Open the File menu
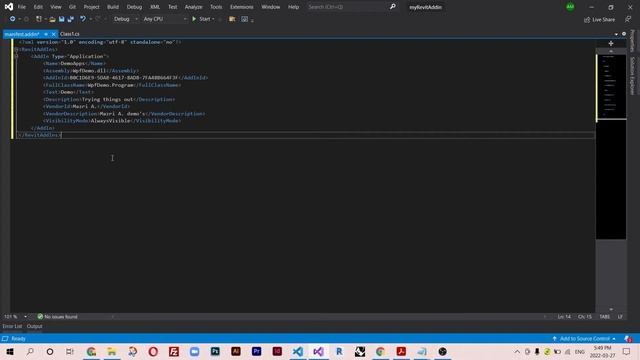The image size is (640, 360). point(22,7)
